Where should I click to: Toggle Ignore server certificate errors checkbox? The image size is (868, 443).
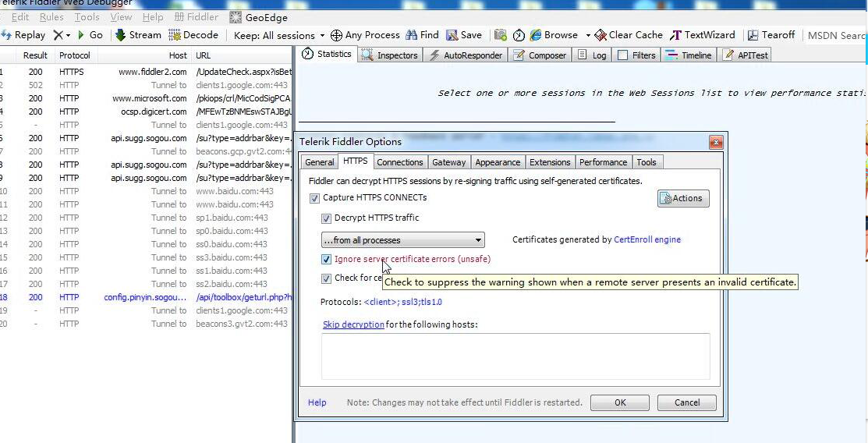326,259
